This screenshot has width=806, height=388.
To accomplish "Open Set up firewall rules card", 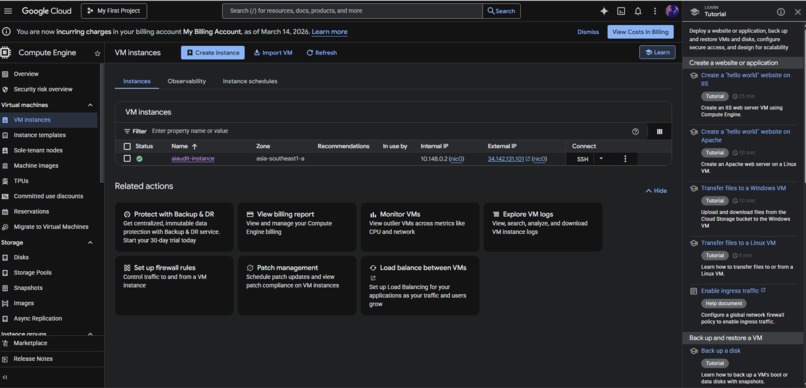I will (174, 286).
